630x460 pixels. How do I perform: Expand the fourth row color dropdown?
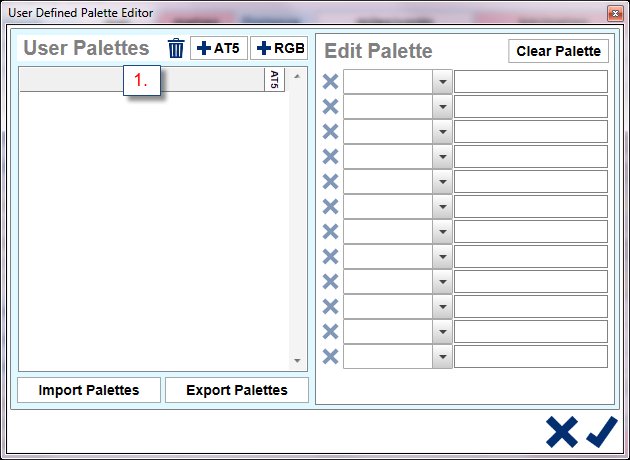coord(442,157)
